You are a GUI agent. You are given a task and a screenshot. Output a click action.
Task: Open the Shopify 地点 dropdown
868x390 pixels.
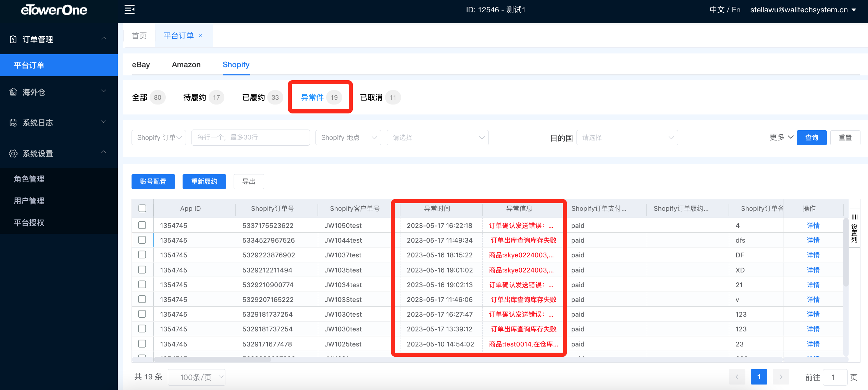tap(348, 137)
